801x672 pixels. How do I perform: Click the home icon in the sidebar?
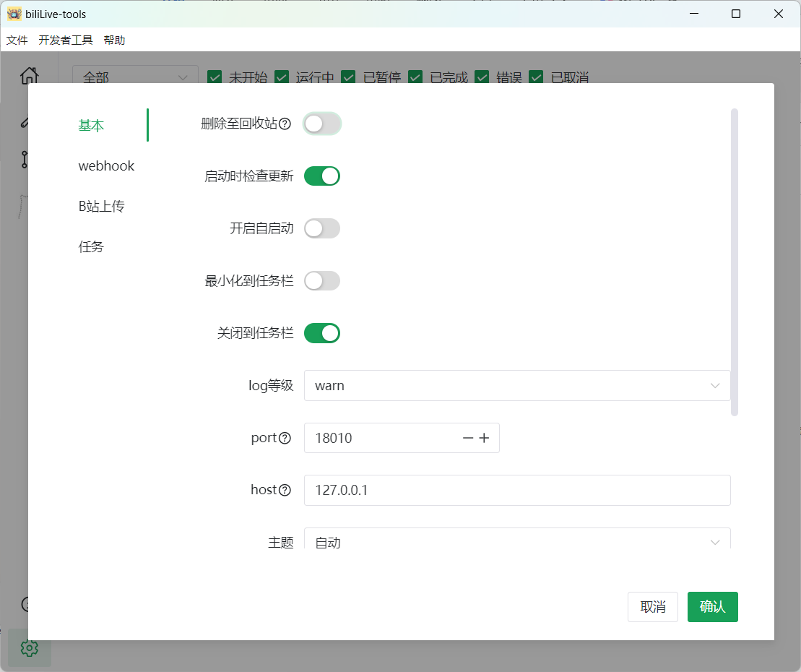[29, 76]
